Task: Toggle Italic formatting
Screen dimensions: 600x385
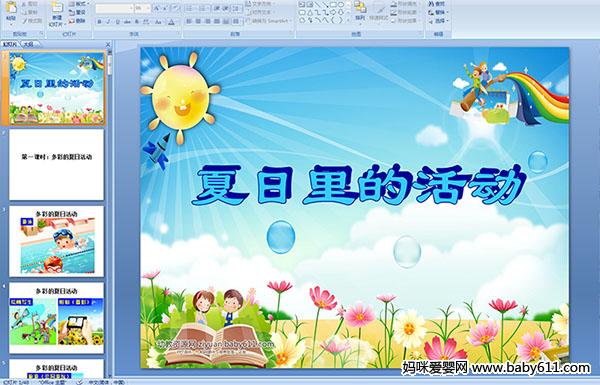Action: click(x=108, y=22)
